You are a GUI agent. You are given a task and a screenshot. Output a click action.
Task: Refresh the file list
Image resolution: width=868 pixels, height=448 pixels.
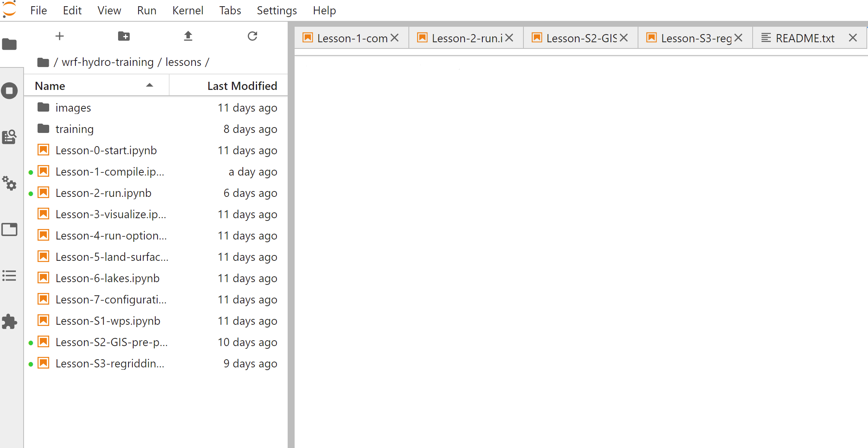(252, 36)
